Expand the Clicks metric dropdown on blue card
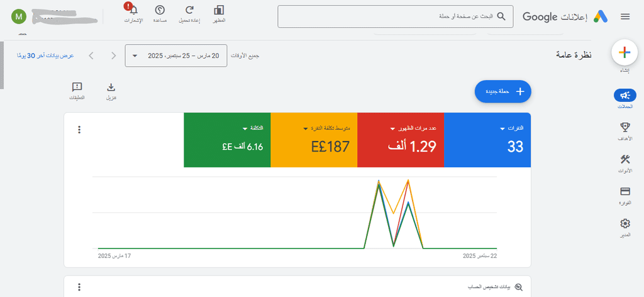Screen dimensions: 644x297 pos(502,128)
